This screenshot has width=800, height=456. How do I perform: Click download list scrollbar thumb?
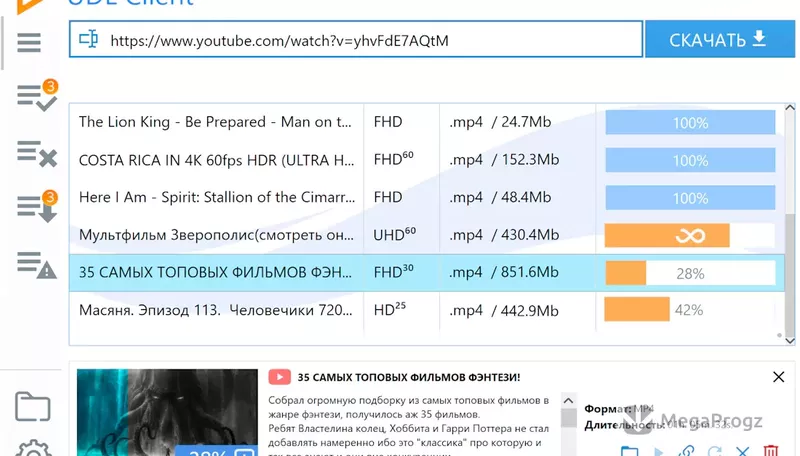point(790,273)
